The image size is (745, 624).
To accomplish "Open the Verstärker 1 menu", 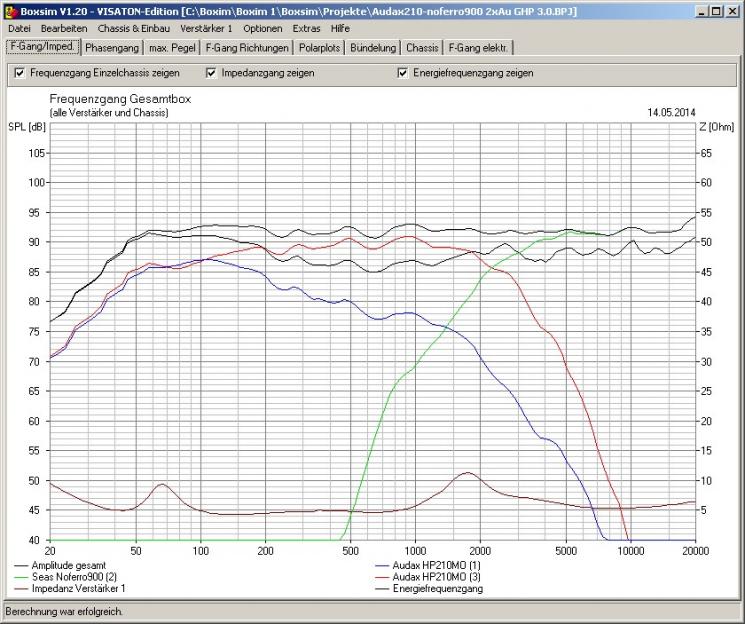I will pyautogui.click(x=206, y=29).
